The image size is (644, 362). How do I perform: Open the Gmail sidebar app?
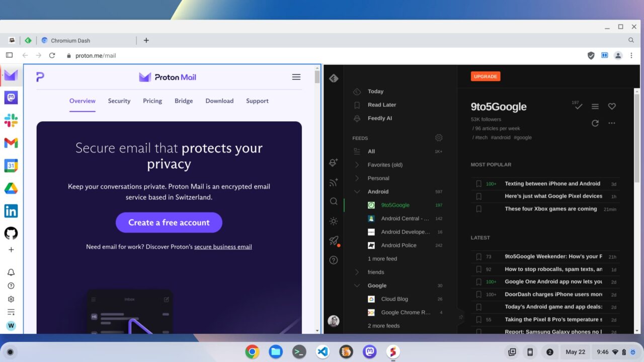tap(11, 143)
